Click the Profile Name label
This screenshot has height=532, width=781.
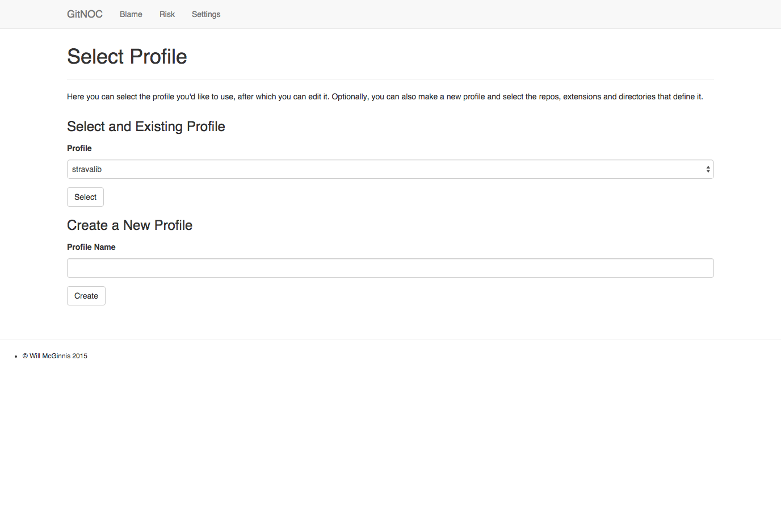[91, 247]
